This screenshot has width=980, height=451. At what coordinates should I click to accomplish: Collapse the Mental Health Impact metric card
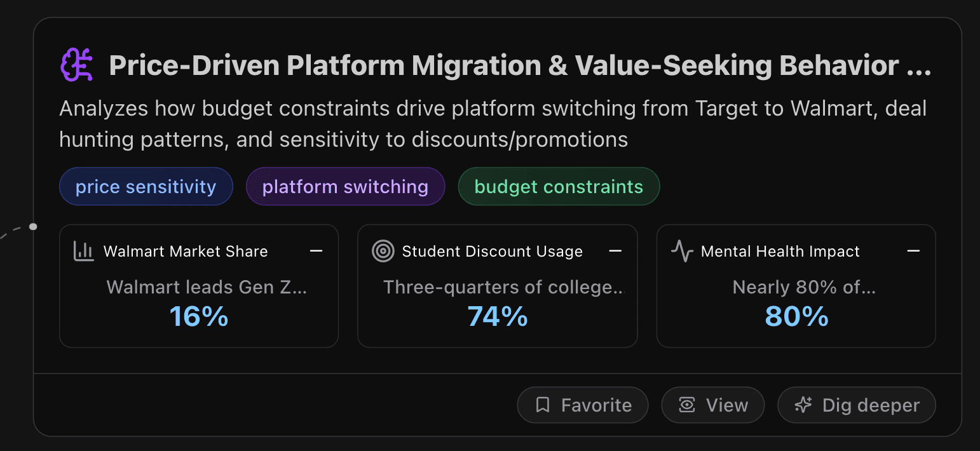[913, 251]
